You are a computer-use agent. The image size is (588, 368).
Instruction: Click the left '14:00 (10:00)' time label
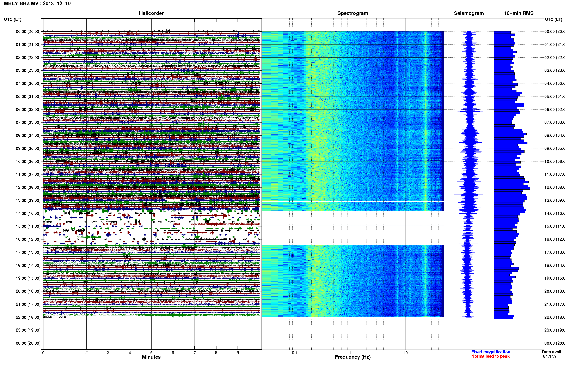click(x=28, y=213)
